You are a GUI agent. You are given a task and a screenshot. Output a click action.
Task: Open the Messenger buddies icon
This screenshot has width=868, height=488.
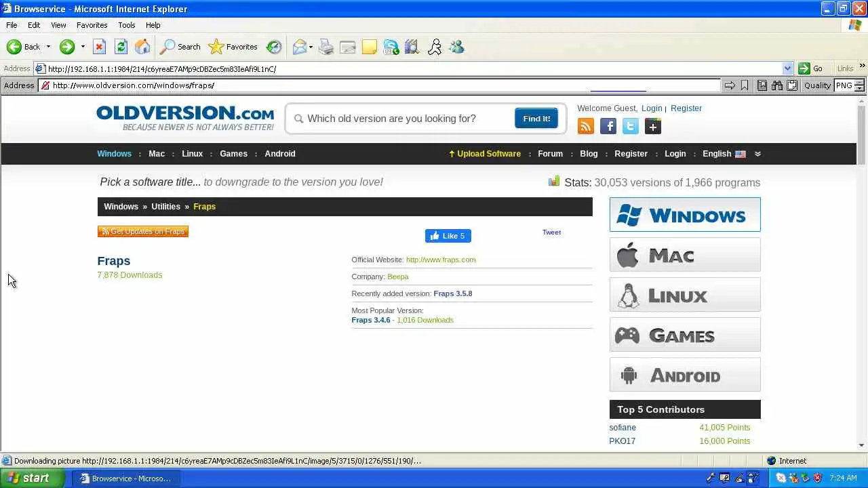(456, 47)
